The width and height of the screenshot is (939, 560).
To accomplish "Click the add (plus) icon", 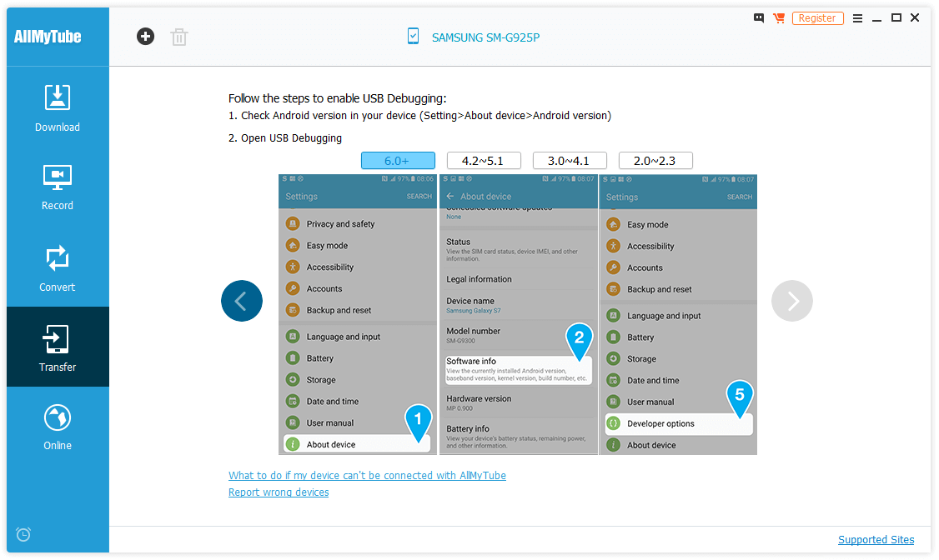I will (145, 37).
